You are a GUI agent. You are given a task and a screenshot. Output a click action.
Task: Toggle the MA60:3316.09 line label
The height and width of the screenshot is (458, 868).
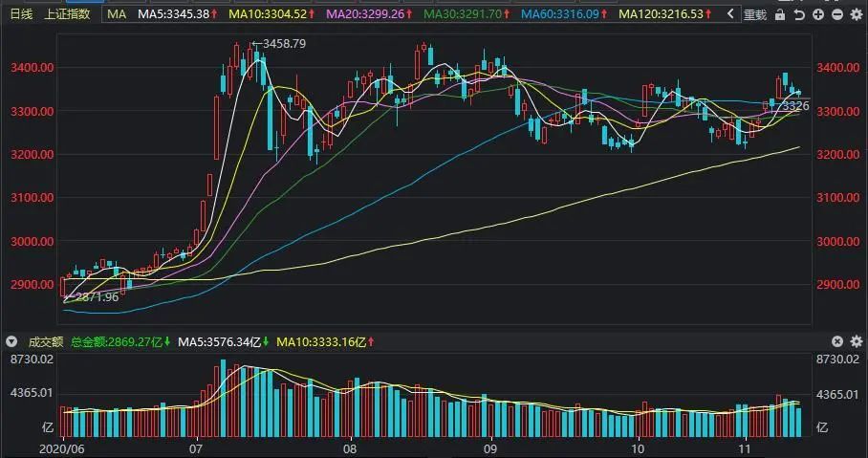[x=562, y=14]
